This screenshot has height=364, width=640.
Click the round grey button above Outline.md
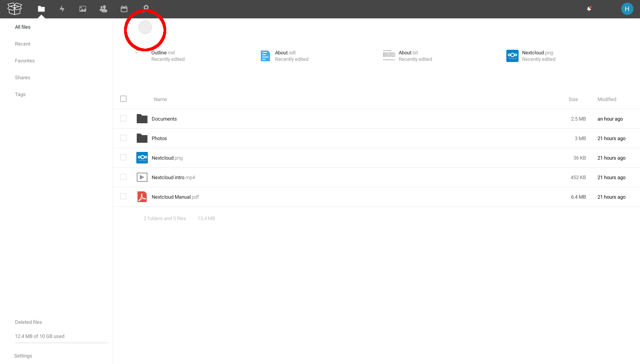(x=145, y=27)
